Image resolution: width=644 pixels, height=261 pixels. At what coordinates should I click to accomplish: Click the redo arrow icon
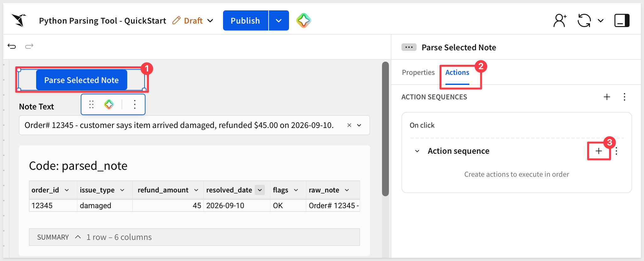click(29, 47)
